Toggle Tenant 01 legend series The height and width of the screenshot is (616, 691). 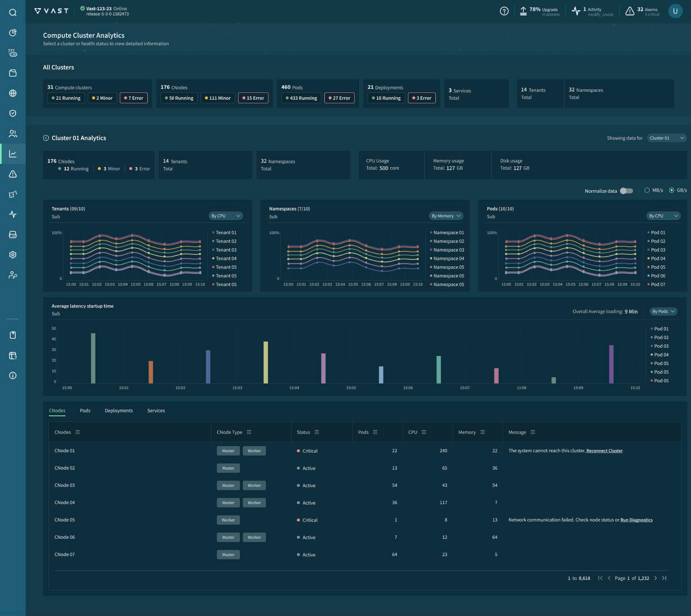224,232
